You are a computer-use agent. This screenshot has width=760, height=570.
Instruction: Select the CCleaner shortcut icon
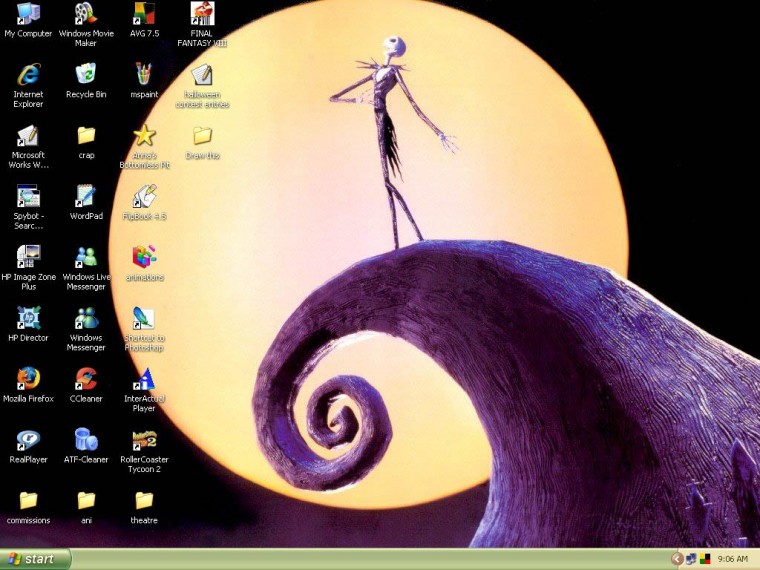click(x=86, y=380)
